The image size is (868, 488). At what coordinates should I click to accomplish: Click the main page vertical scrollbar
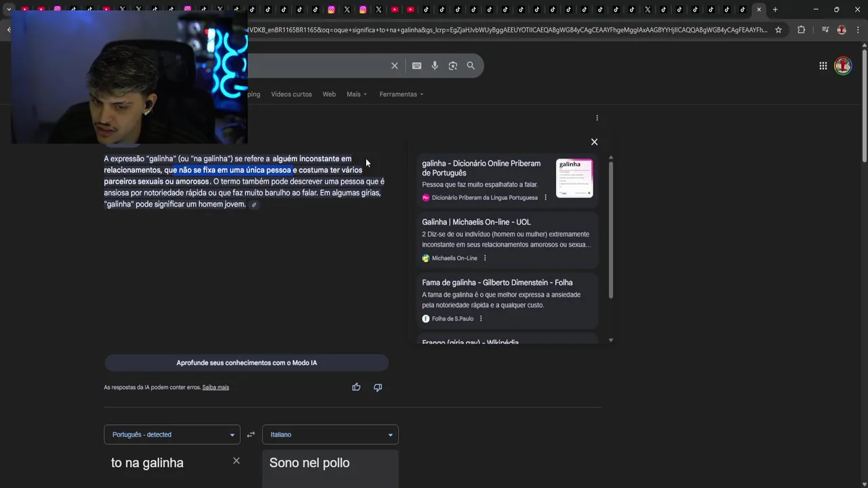(x=864, y=106)
